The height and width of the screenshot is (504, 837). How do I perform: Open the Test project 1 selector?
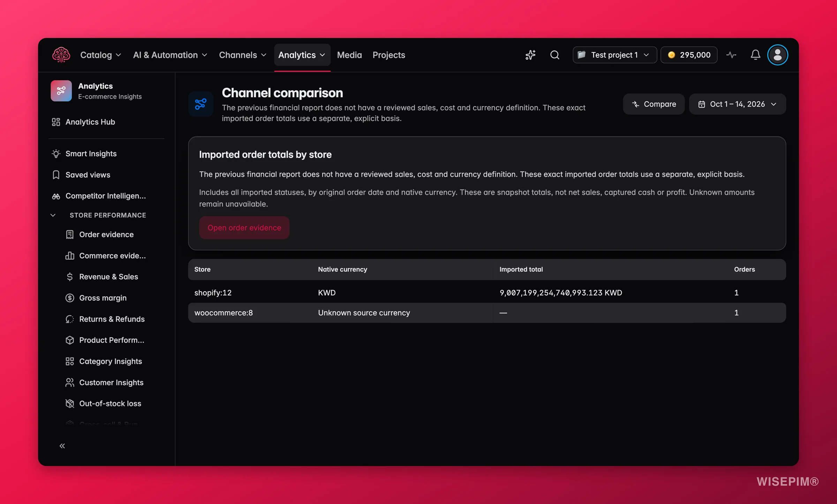614,55
